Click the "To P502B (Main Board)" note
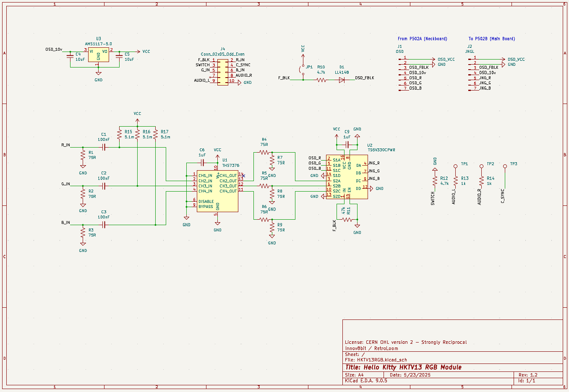 click(x=492, y=39)
